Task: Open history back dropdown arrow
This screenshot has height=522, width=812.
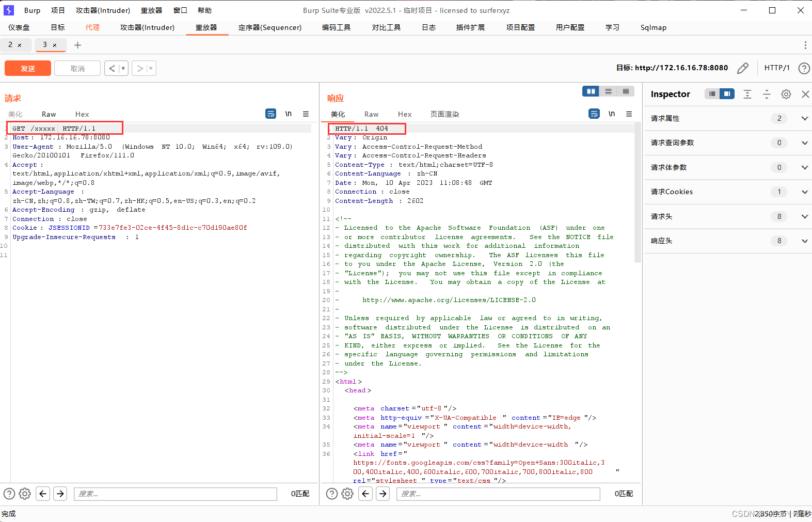Action: [x=123, y=68]
